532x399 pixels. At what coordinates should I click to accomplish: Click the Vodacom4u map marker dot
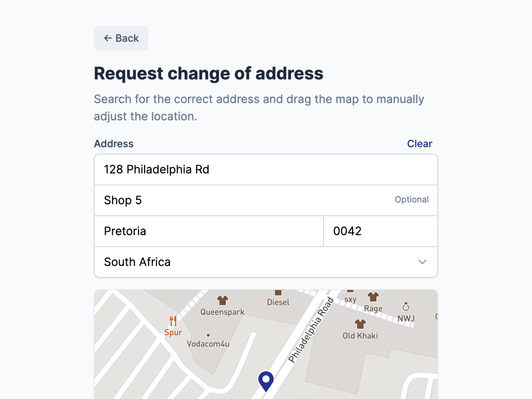point(208,335)
